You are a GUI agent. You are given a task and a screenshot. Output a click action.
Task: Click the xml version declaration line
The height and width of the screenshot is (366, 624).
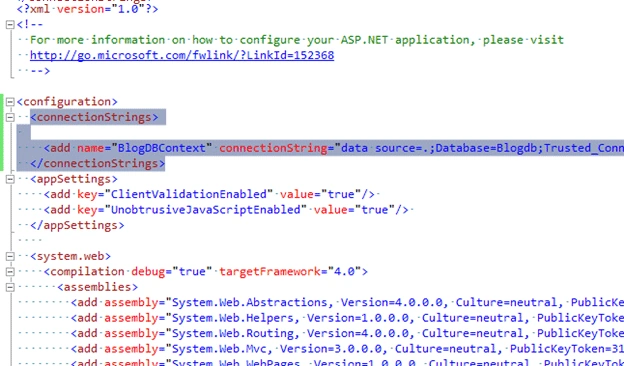point(88,9)
